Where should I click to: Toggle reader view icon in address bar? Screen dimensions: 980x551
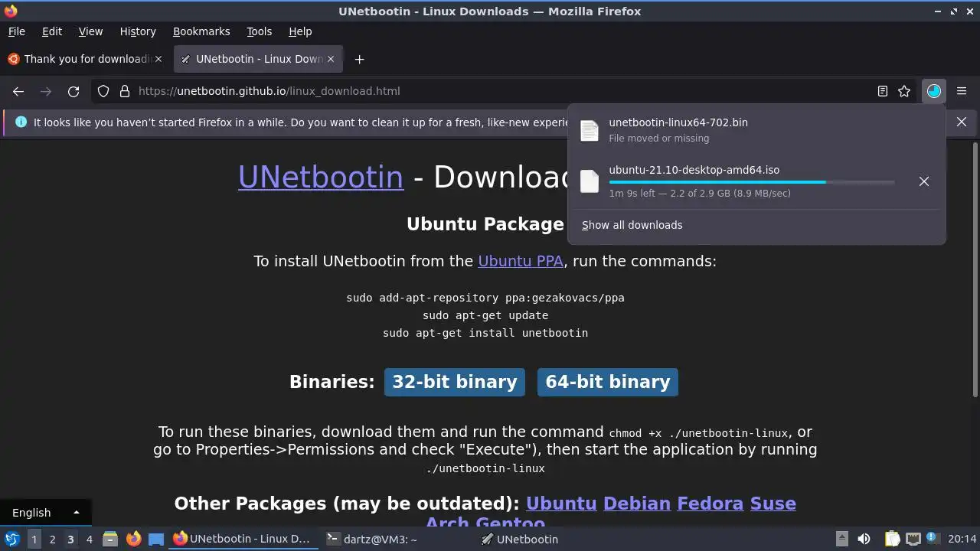coord(883,91)
